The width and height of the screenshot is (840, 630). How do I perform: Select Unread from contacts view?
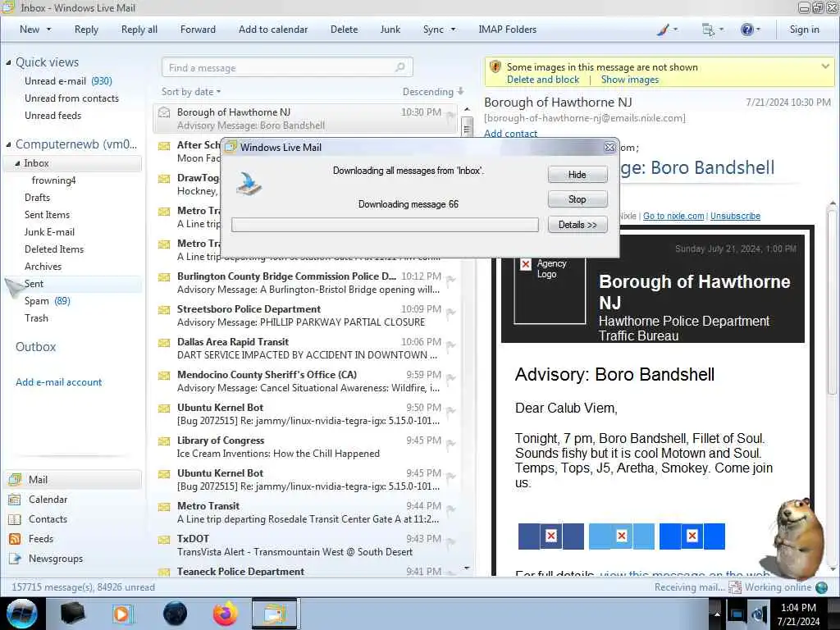click(72, 98)
